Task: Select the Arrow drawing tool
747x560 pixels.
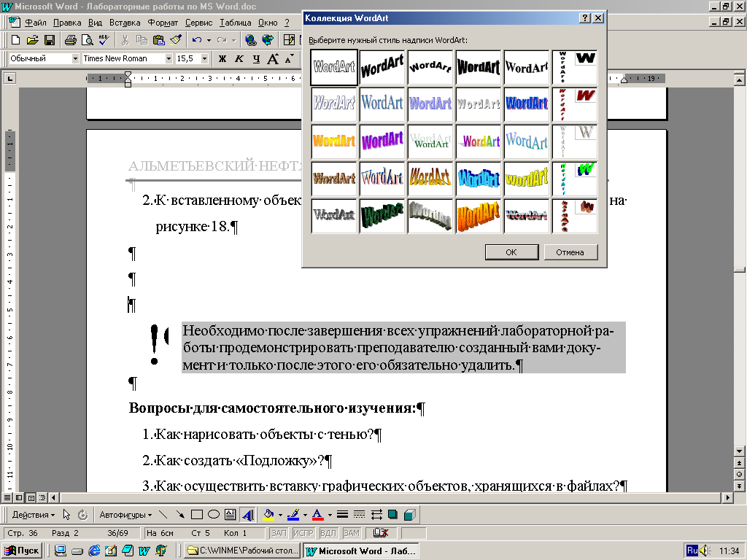Action: click(x=180, y=515)
